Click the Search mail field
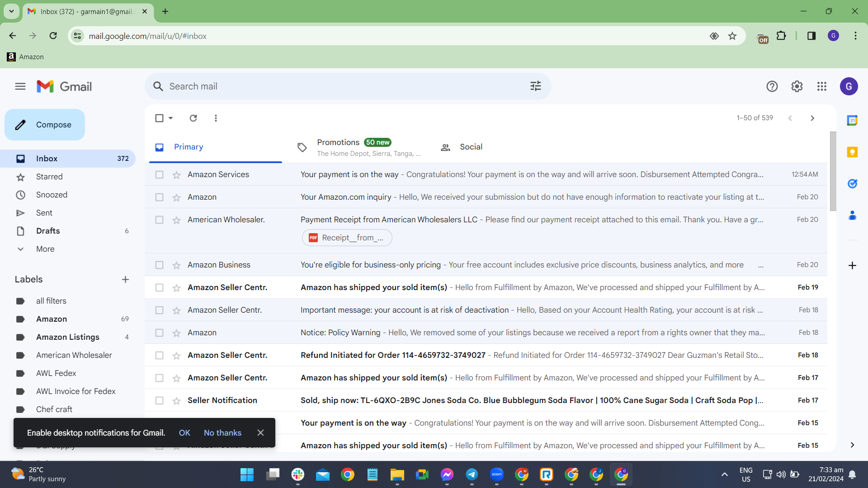The image size is (868, 488). [348, 86]
